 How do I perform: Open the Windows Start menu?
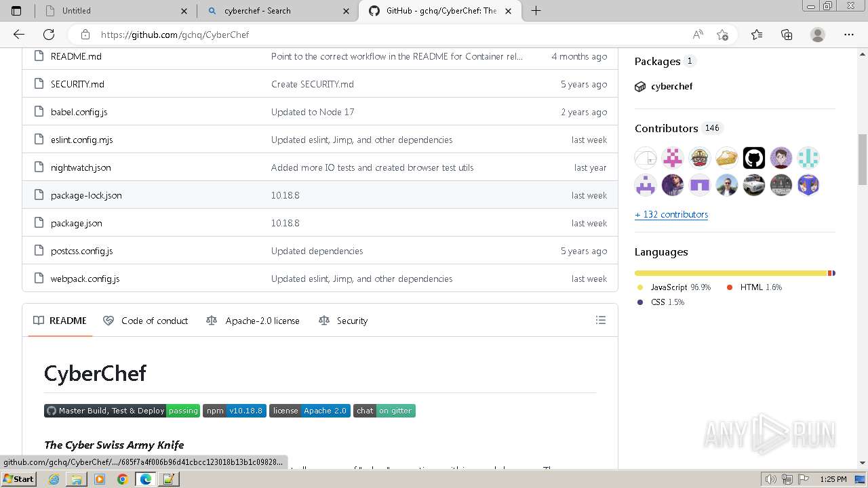(18, 479)
